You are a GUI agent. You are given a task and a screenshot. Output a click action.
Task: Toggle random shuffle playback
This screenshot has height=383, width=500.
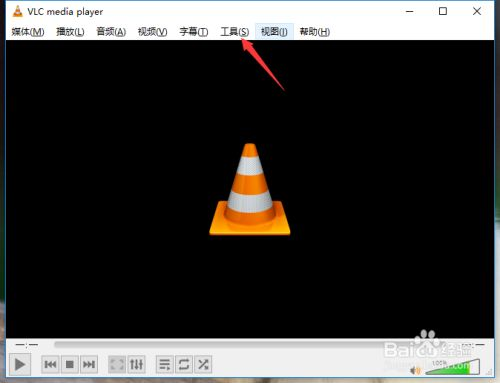point(203,364)
